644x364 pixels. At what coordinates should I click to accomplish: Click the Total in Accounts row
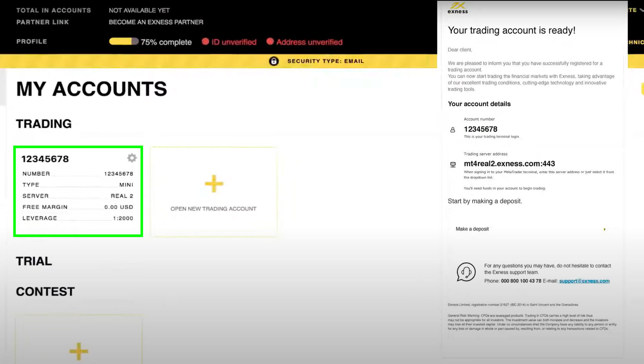click(x=54, y=10)
